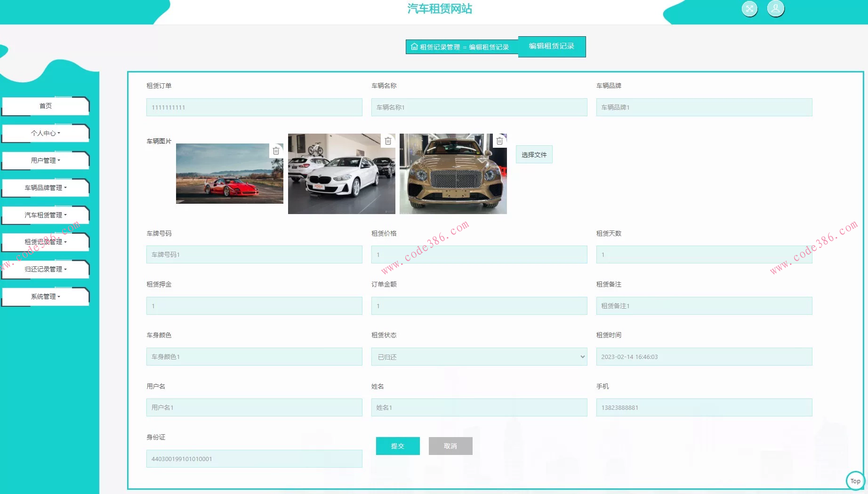Focus the 身份证 input field
This screenshot has width=868, height=494.
tap(254, 459)
